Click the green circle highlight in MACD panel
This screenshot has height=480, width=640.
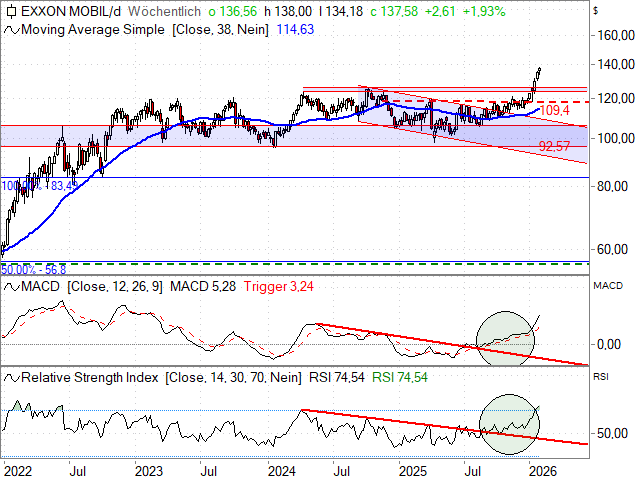coord(505,338)
